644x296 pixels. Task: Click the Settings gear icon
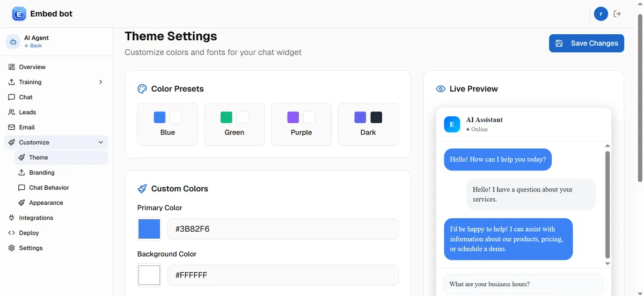click(x=12, y=248)
